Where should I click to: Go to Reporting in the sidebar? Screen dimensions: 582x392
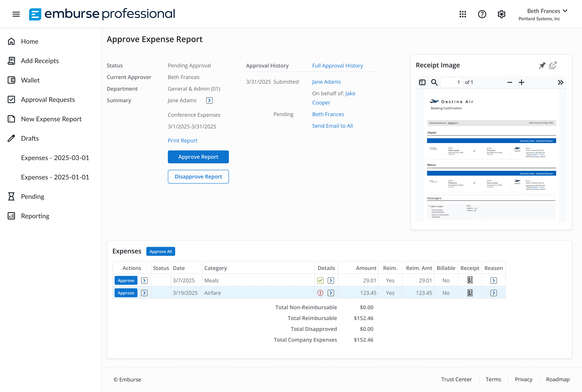[x=35, y=216]
